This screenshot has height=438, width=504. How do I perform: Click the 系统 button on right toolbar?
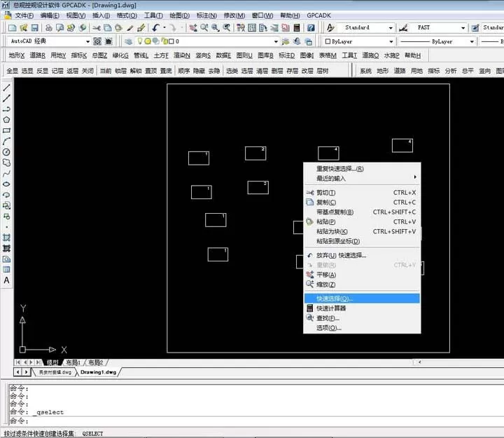365,71
